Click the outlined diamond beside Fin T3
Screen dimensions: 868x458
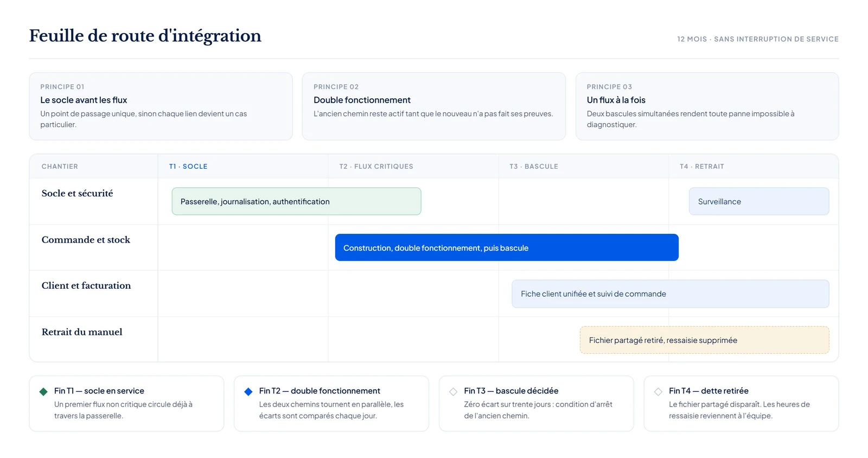click(x=454, y=392)
